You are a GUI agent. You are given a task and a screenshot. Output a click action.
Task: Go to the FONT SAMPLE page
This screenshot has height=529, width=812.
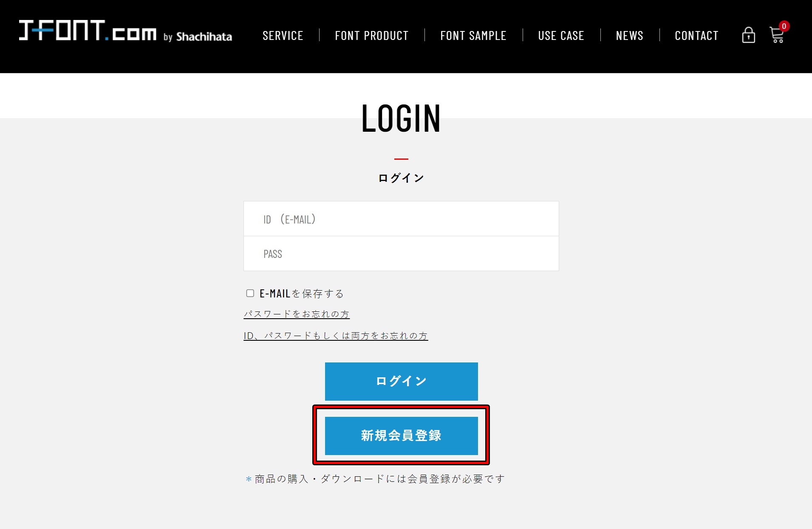coord(473,36)
